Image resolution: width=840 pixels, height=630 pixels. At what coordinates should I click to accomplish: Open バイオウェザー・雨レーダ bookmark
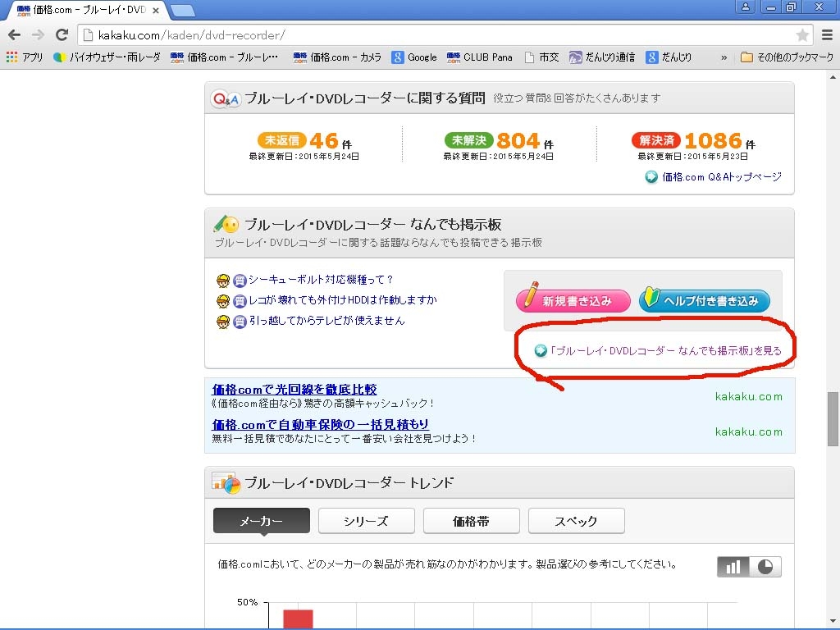(x=107, y=57)
